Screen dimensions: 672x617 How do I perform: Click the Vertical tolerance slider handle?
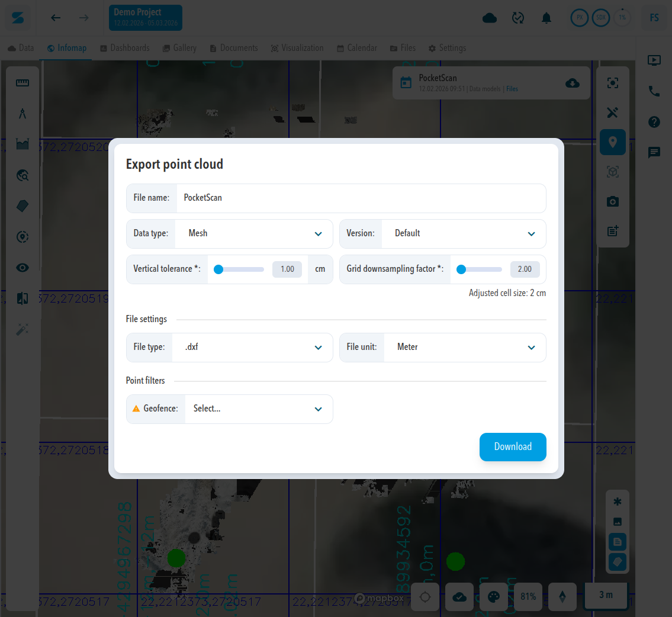click(x=218, y=269)
